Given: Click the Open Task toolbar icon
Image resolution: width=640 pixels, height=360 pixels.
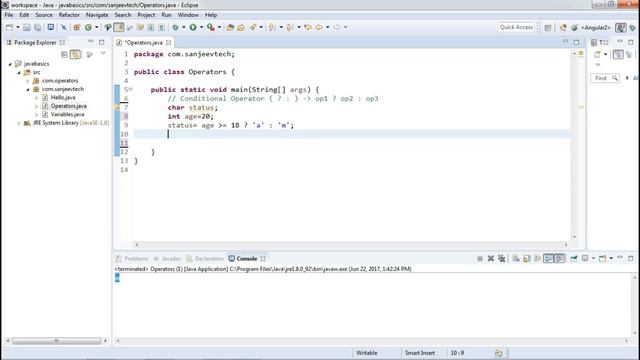Looking at the screenshot, I should click(241, 27).
